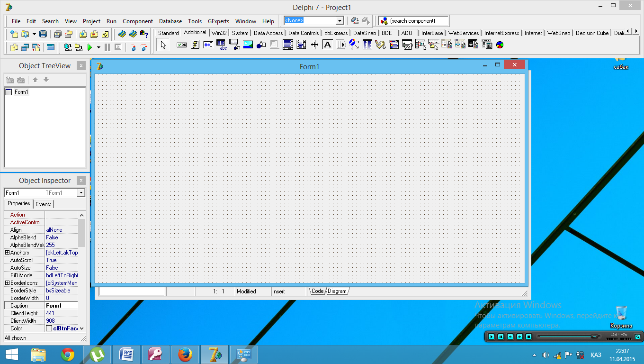Screen dimensions: 644x364
Task: Open Chrome from the taskbar
Action: coord(68,355)
